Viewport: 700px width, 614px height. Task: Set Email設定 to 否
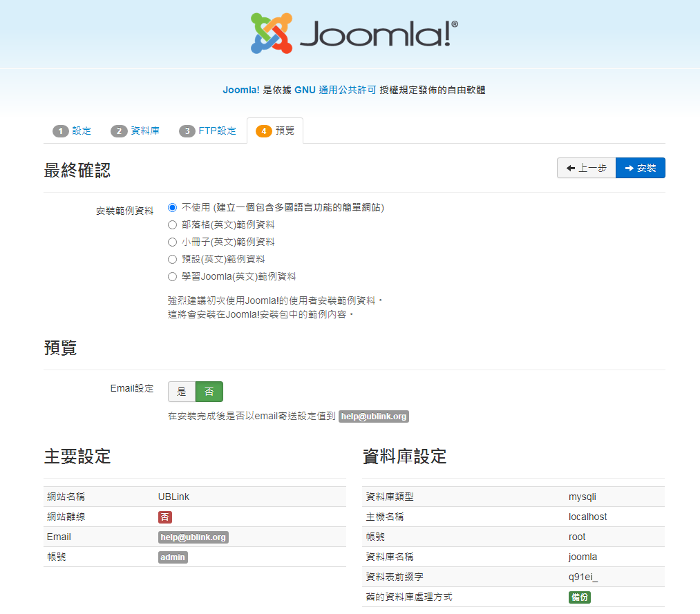209,392
